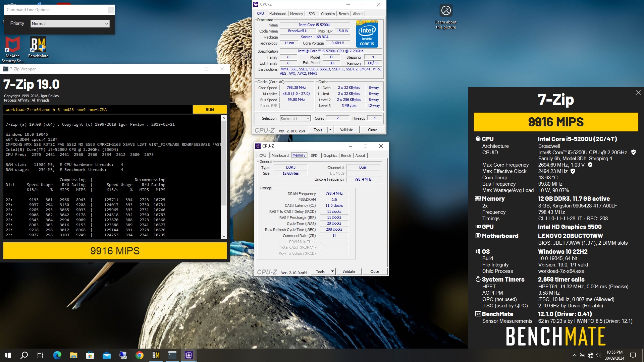Click Validate in lower CPU-Z window
644x362 pixels.
349,271
